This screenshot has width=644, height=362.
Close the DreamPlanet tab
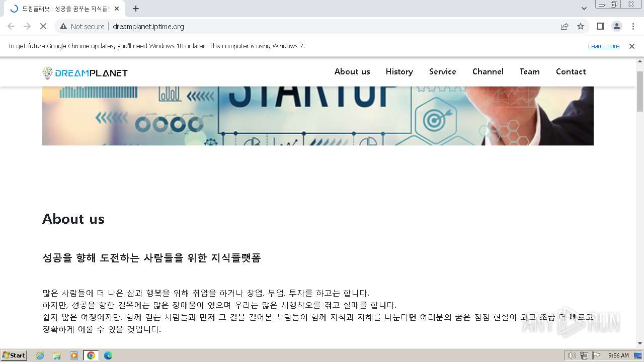pyautogui.click(x=117, y=9)
